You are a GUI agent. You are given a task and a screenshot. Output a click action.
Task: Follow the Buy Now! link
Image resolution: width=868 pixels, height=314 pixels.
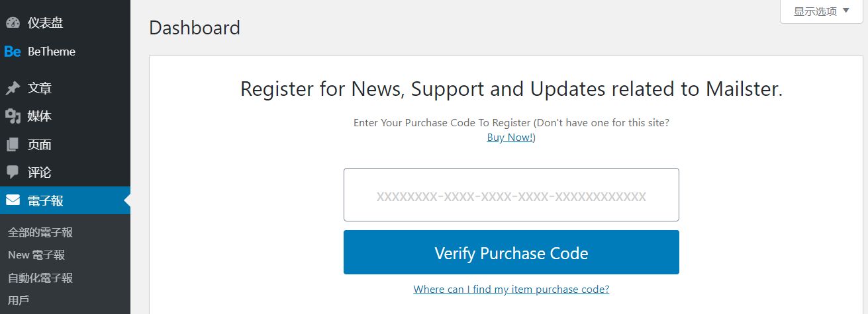[510, 137]
